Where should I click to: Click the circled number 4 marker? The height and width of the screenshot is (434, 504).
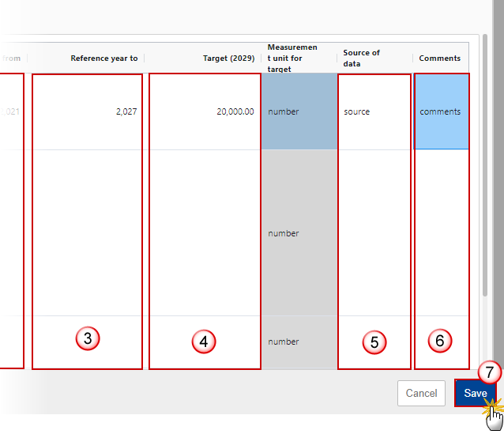click(x=204, y=342)
